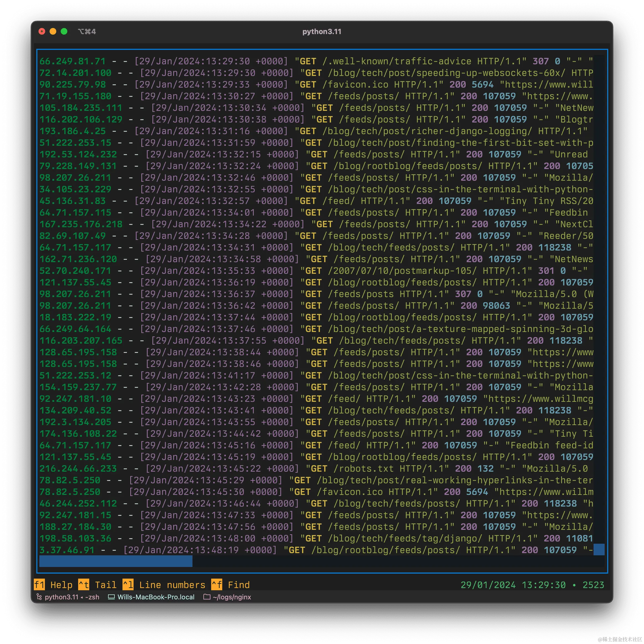The height and width of the screenshot is (644, 644).
Task: Click the green zoom window button
Action: pos(64,31)
